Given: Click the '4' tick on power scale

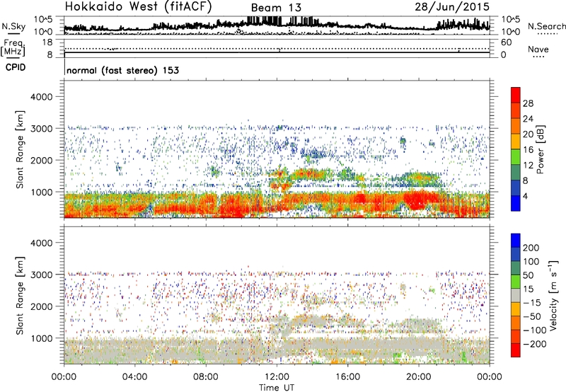Looking at the screenshot, I should pyautogui.click(x=525, y=196).
